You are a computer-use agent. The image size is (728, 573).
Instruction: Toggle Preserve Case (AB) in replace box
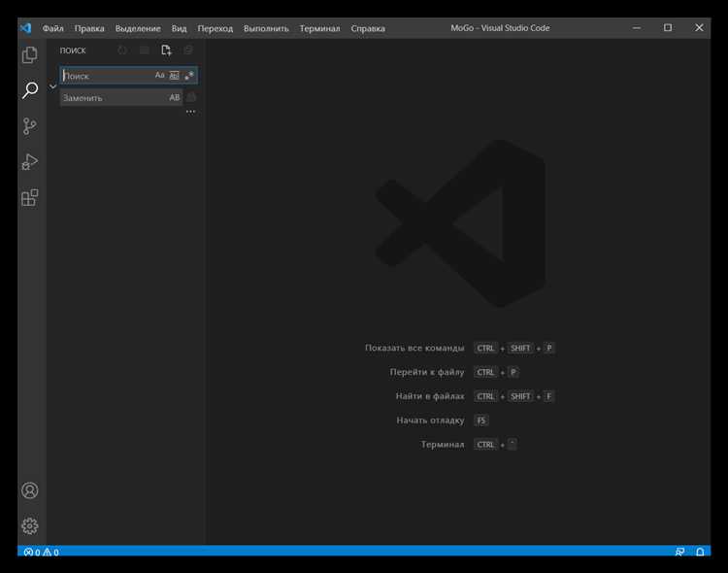click(x=175, y=98)
